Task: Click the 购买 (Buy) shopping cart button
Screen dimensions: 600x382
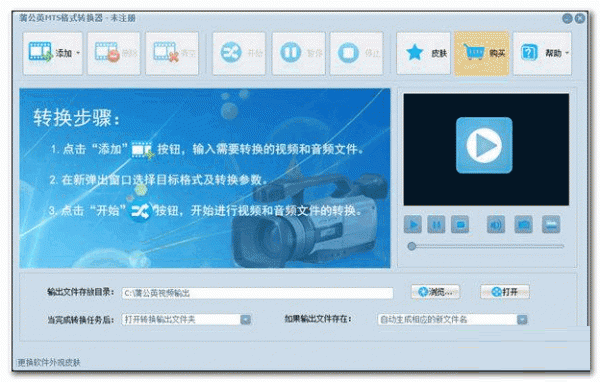Action: coord(482,53)
